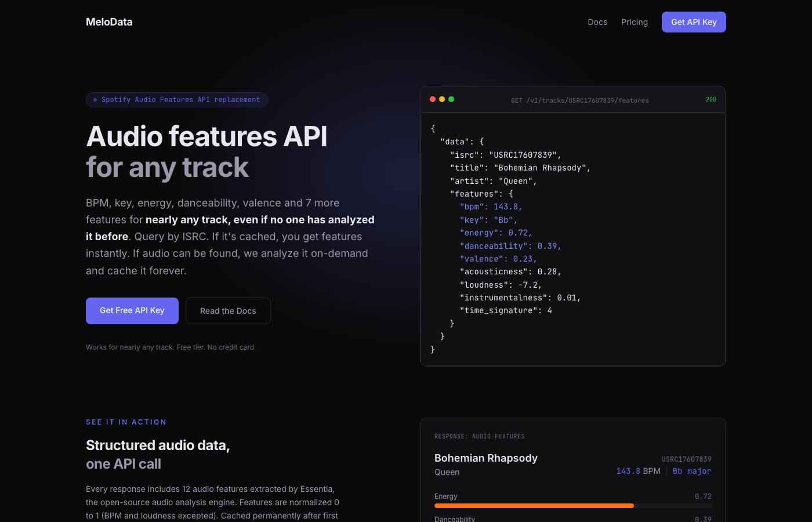The height and width of the screenshot is (522, 812).
Task: Click the Get API Key button
Action: [x=694, y=21]
